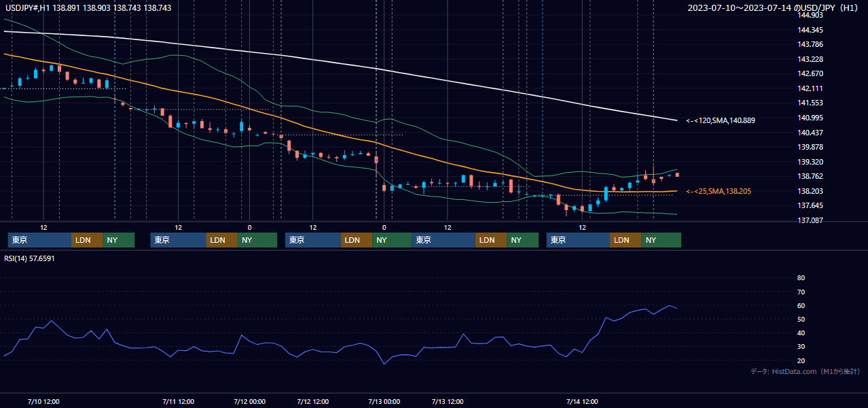Click price axis value 137.087
The height and width of the screenshot is (408, 868).
click(x=810, y=220)
